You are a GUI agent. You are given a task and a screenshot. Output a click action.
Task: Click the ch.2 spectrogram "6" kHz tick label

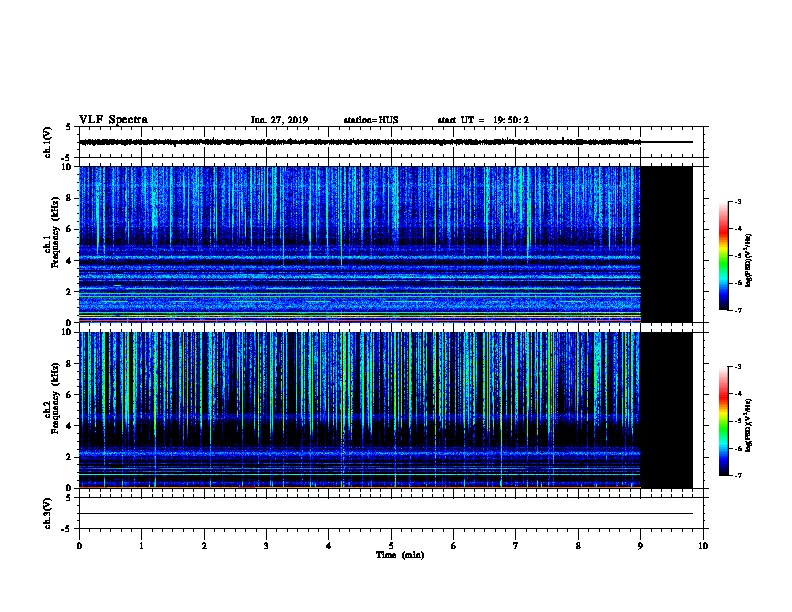tap(70, 395)
